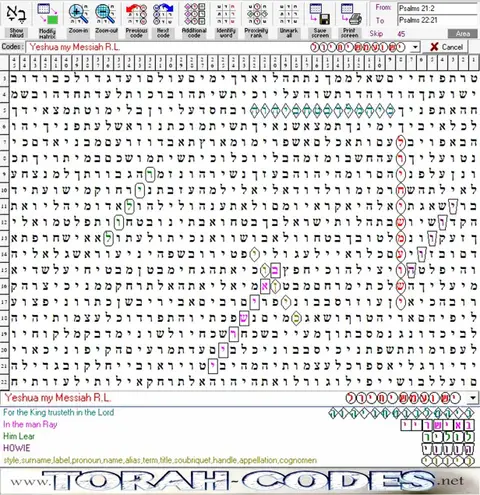This screenshot has width=480, height=495.
Task: Cancel the current code search
Action: point(445,47)
